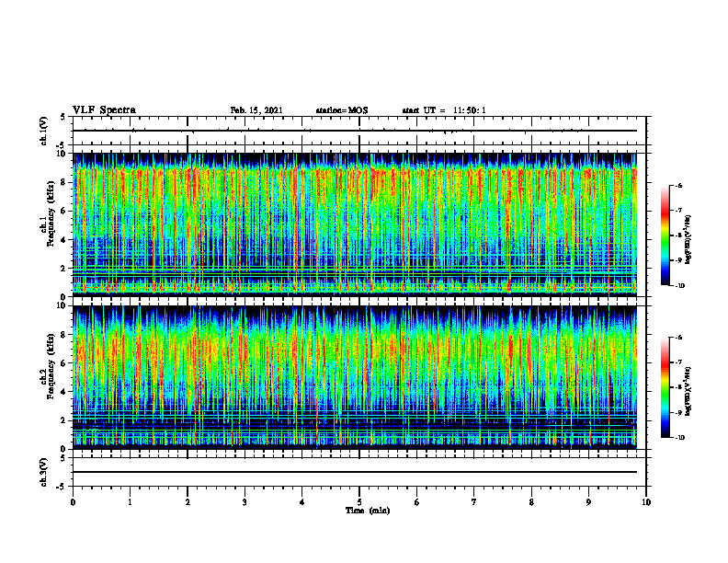
Task: Click time-axis tick label '10' at right end
Action: click(x=646, y=502)
